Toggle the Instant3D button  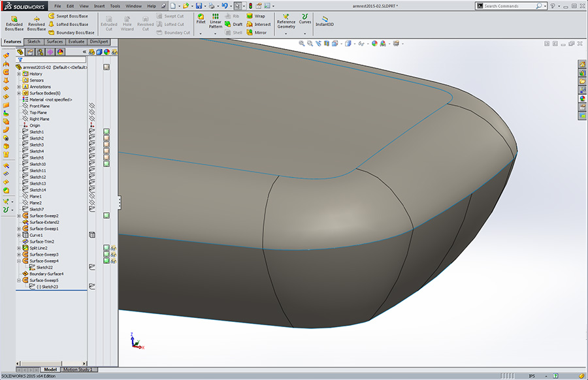click(325, 21)
